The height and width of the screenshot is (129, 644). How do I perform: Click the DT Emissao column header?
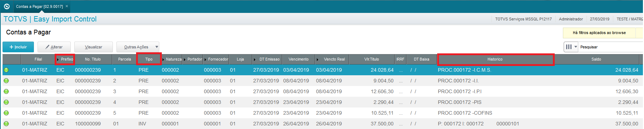tap(267, 59)
